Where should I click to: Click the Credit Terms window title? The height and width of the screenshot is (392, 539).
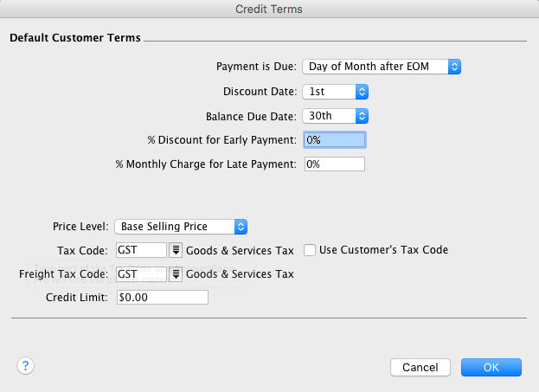click(269, 9)
